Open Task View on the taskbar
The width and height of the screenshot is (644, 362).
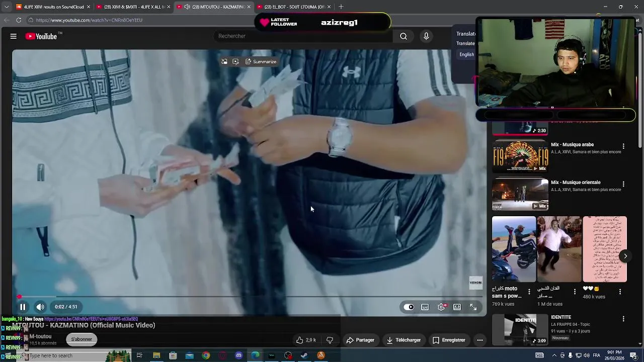139,355
